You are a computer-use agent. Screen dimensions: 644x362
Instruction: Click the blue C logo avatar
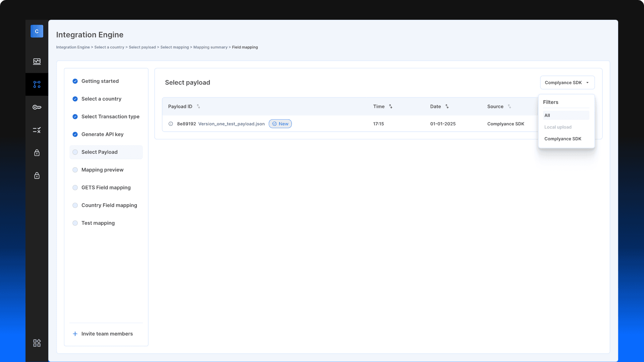[37, 31]
